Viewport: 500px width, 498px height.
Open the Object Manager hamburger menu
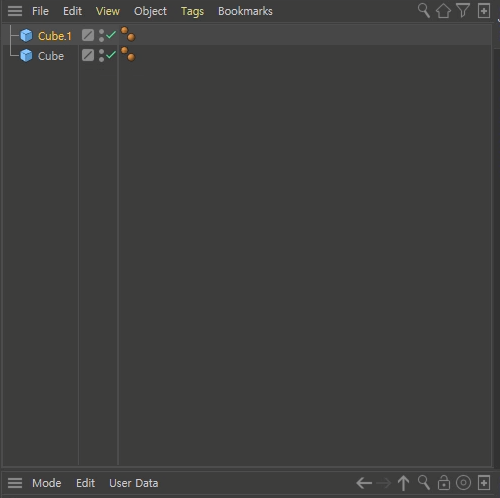pyautogui.click(x=15, y=11)
